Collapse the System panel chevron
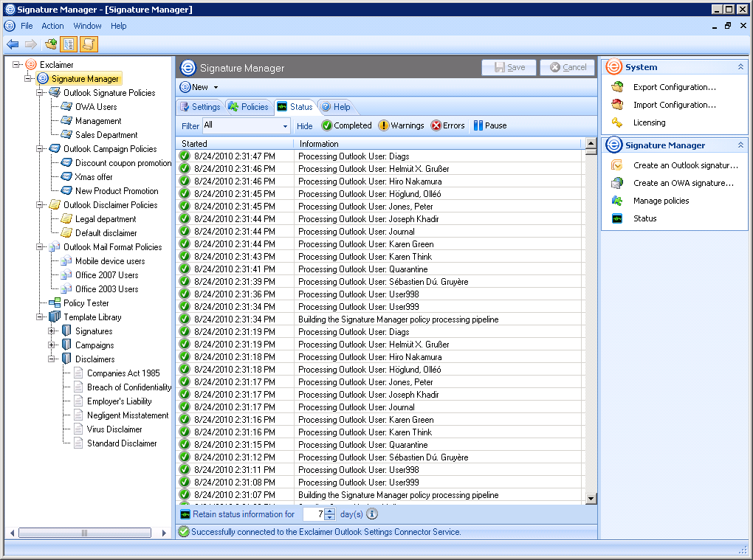The width and height of the screenshot is (753, 560). 740,66
